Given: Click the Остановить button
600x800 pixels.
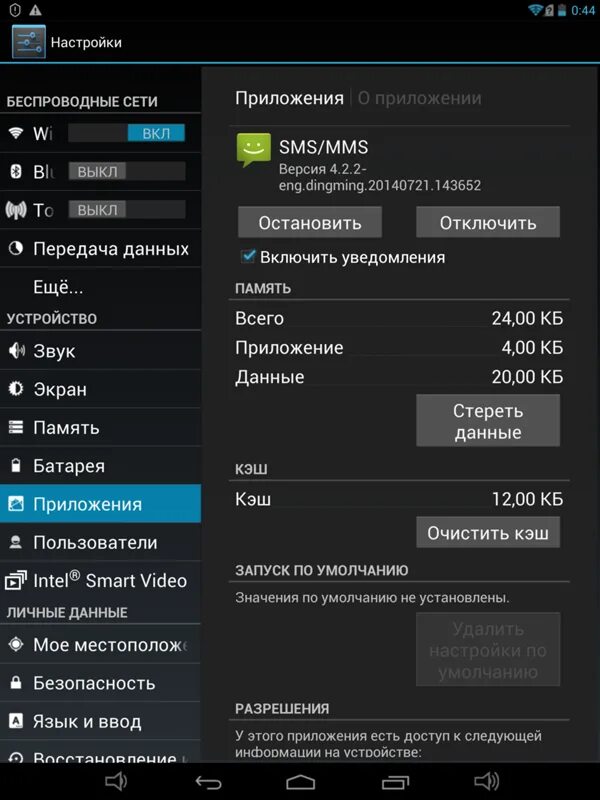Looking at the screenshot, I should pyautogui.click(x=310, y=222).
